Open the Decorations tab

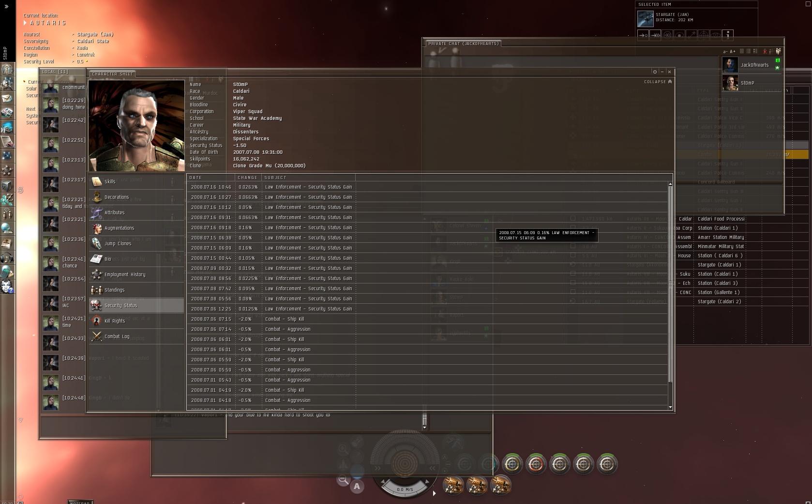[x=136, y=197]
